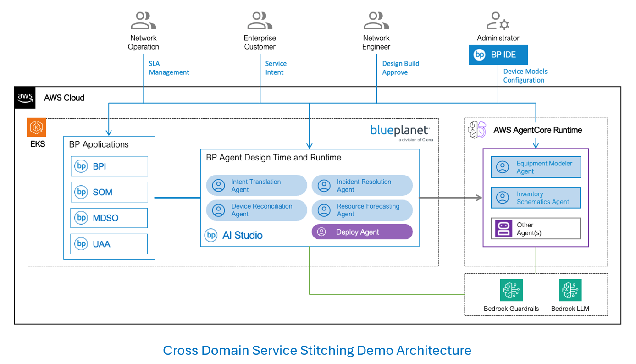The image size is (636, 364).
Task: Select the blueplanet header label
Action: pyautogui.click(x=399, y=130)
